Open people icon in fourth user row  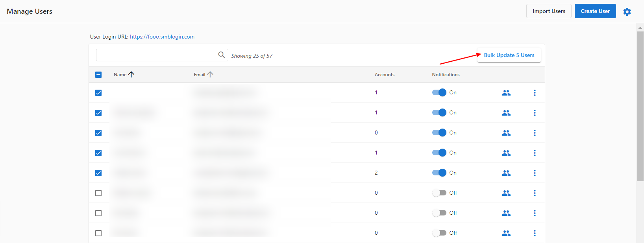pos(506,153)
